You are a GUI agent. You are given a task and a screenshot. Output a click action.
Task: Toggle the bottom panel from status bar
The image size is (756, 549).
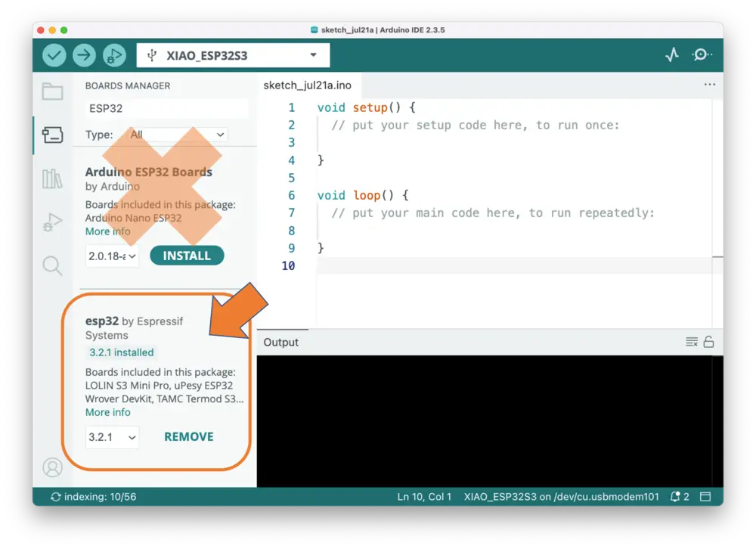coord(705,497)
